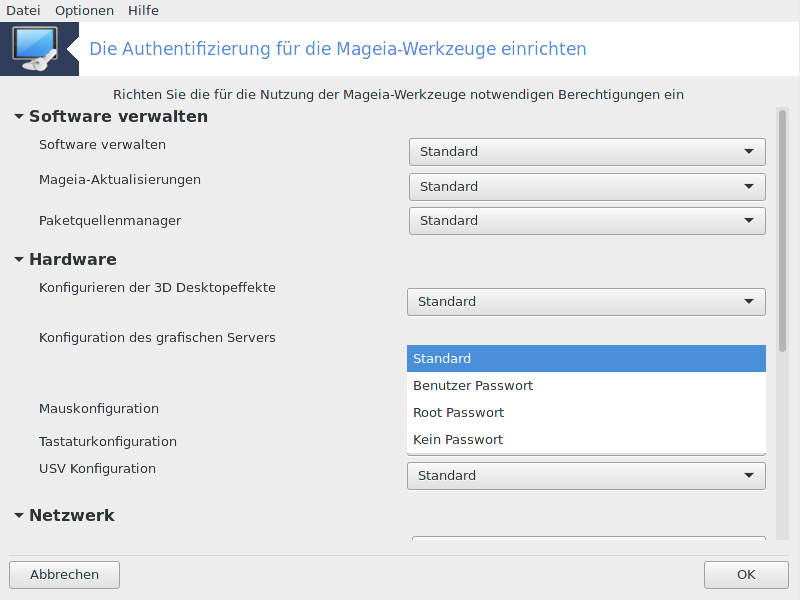Open the Paketquellenmanager dropdown
800x600 pixels.
(x=587, y=221)
